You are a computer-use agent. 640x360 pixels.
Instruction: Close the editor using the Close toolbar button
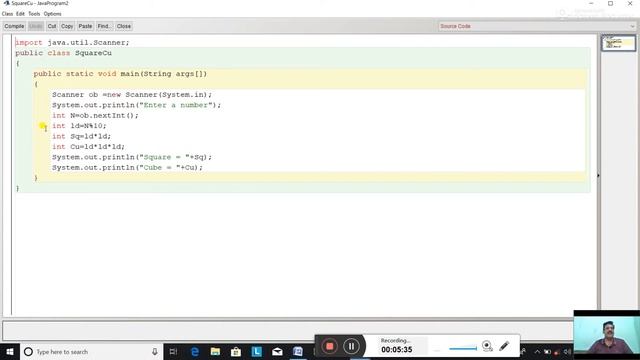124,26
